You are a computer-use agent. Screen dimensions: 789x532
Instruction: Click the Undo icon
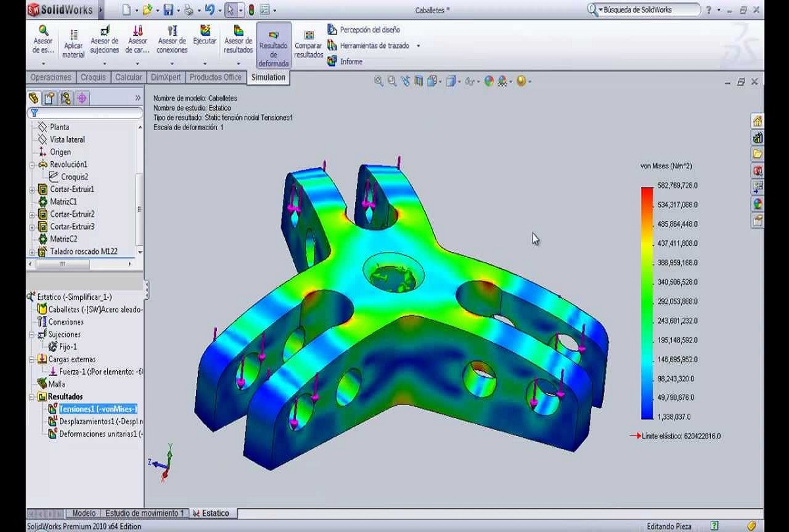209,10
